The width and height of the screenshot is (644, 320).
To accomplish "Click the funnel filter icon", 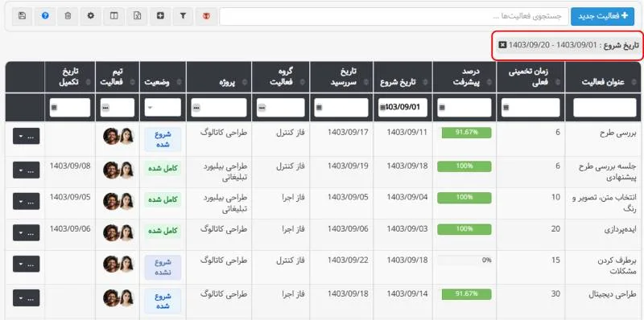I will pos(184,16).
